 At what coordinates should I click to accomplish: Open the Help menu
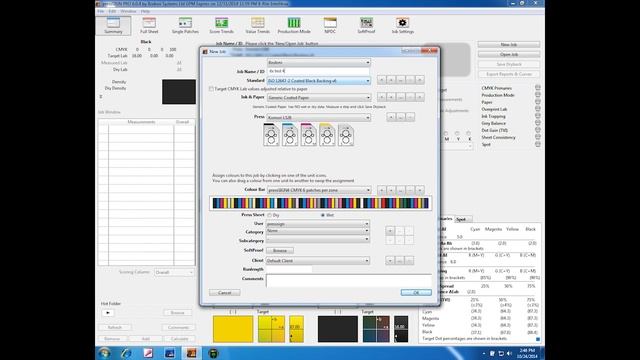pos(145,11)
